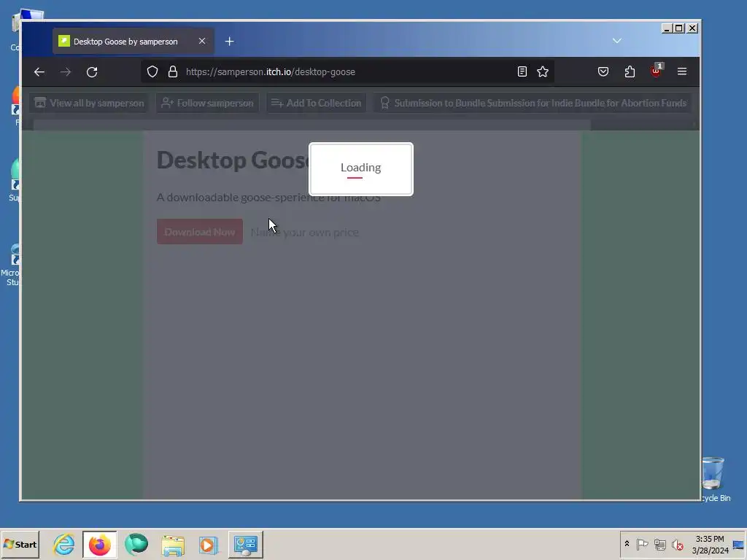Close the Desktop Goose tab
Viewport: 747px width, 560px height.
tap(202, 41)
